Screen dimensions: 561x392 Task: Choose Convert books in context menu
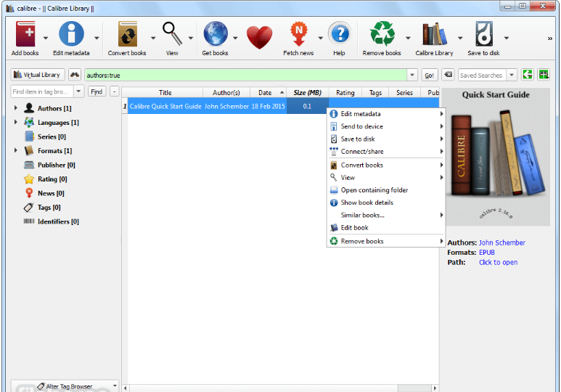pyautogui.click(x=386, y=165)
